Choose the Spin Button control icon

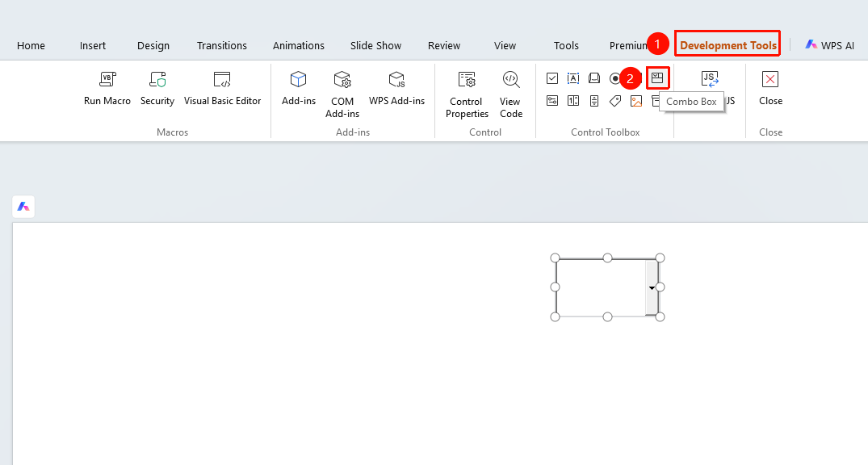pos(573,101)
